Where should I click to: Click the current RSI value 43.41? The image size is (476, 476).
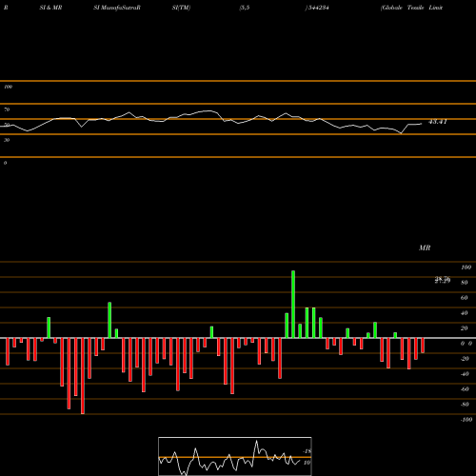[438, 122]
